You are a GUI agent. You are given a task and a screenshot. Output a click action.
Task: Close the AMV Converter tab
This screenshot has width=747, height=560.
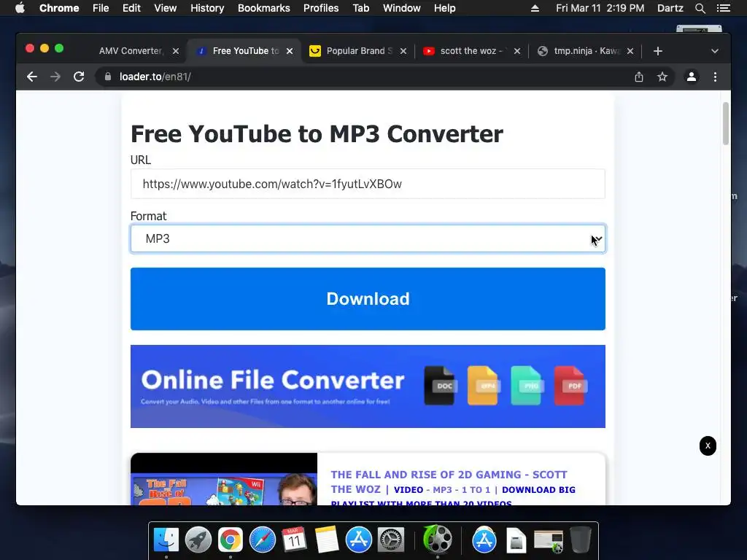[x=176, y=51]
